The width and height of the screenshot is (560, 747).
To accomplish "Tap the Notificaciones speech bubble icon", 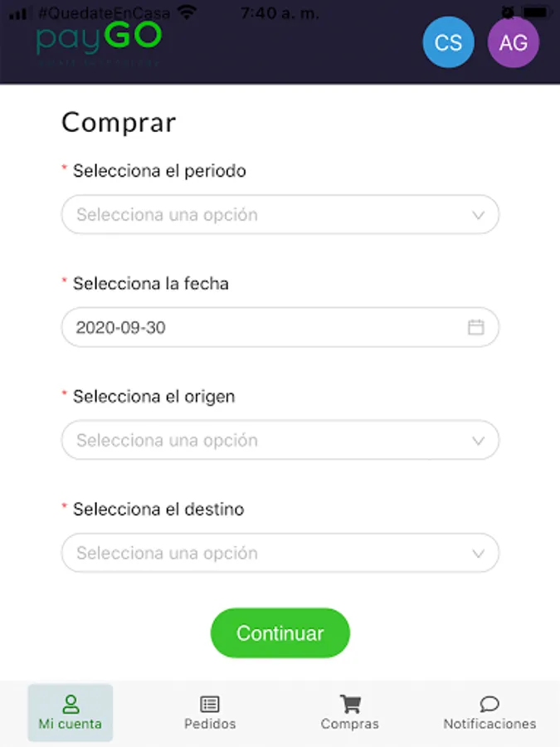I will (489, 704).
